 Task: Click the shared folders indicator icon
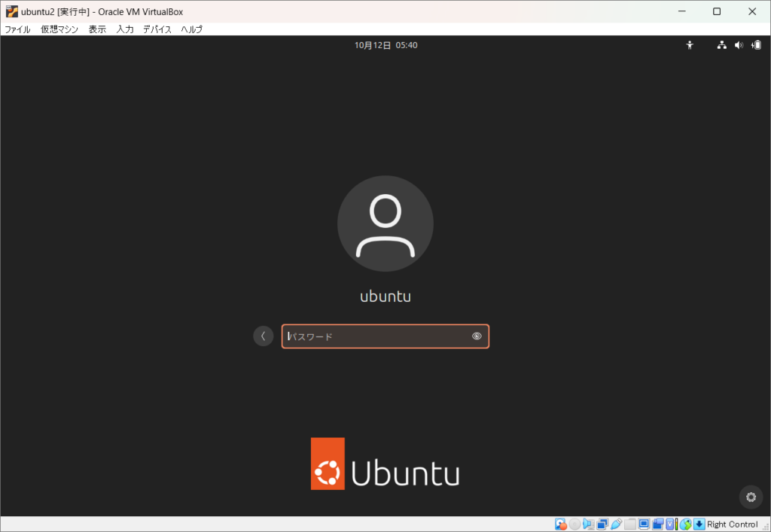click(630, 524)
